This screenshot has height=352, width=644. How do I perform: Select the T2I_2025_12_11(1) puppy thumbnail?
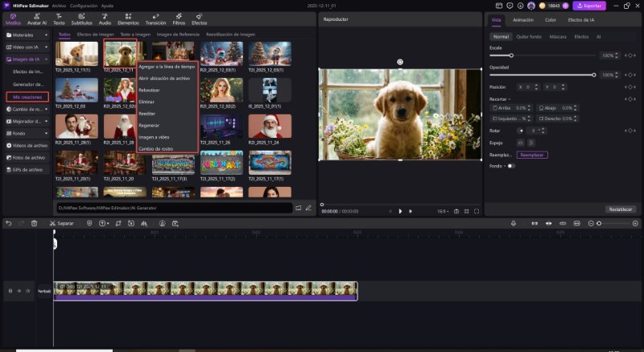pyautogui.click(x=76, y=54)
